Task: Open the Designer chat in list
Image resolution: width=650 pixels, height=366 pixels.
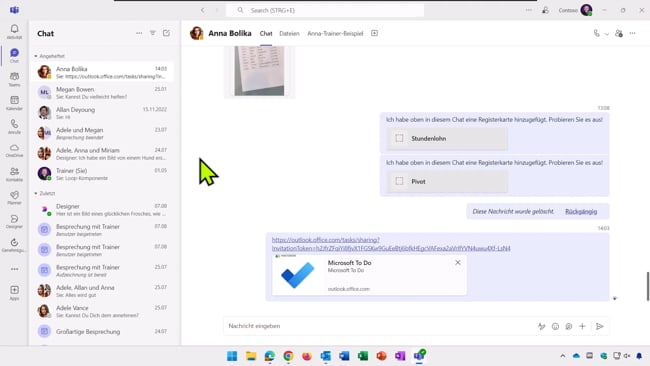Action: tap(102, 209)
